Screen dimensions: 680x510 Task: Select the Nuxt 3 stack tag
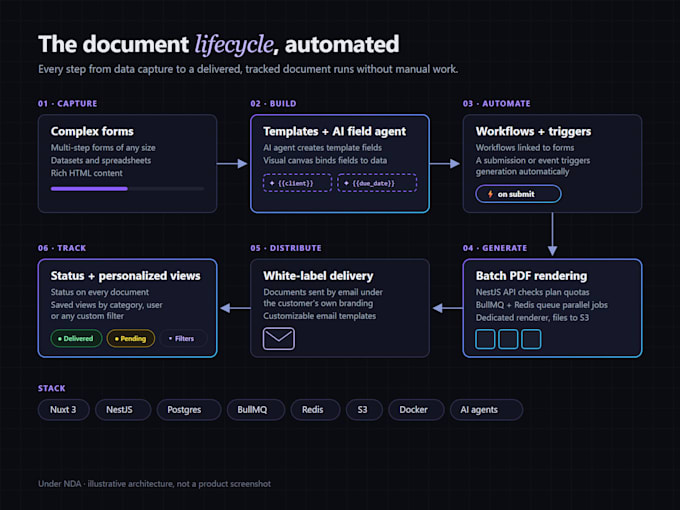point(63,410)
